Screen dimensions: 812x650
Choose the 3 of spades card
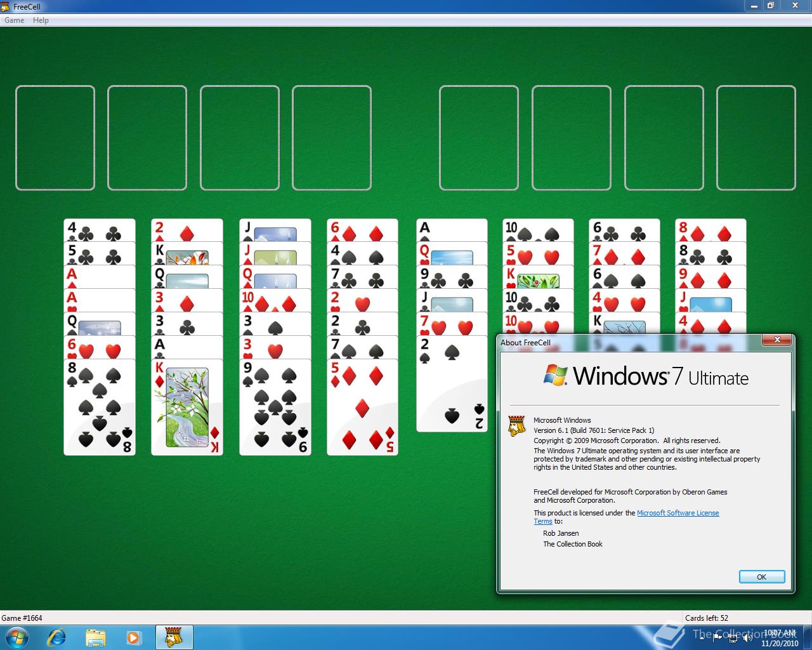275,324
